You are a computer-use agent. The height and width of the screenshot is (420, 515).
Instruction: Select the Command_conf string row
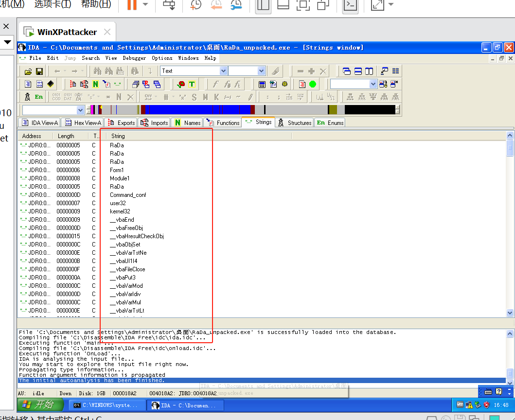point(263,195)
